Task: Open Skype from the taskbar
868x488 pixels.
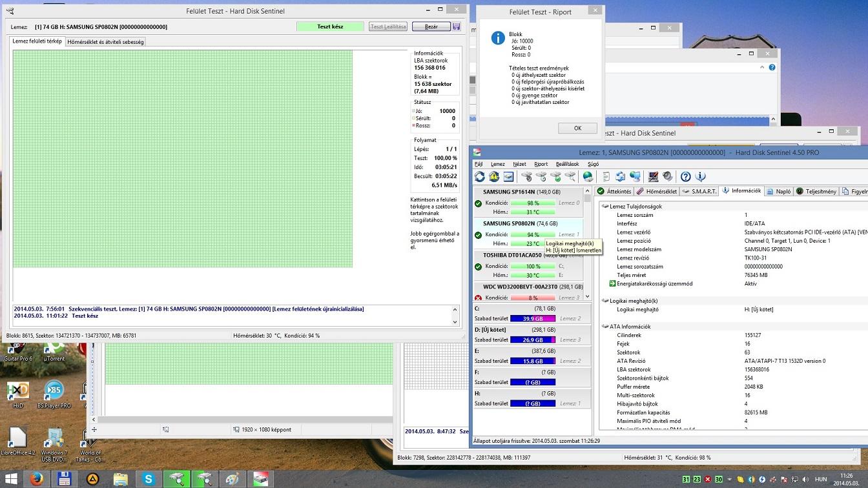Action: point(149,479)
